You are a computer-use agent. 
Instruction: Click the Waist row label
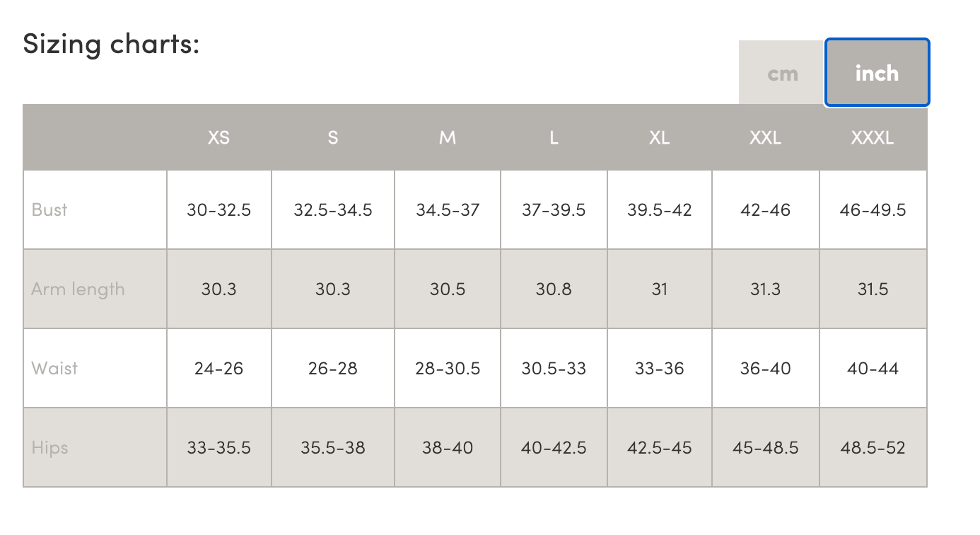coord(54,369)
